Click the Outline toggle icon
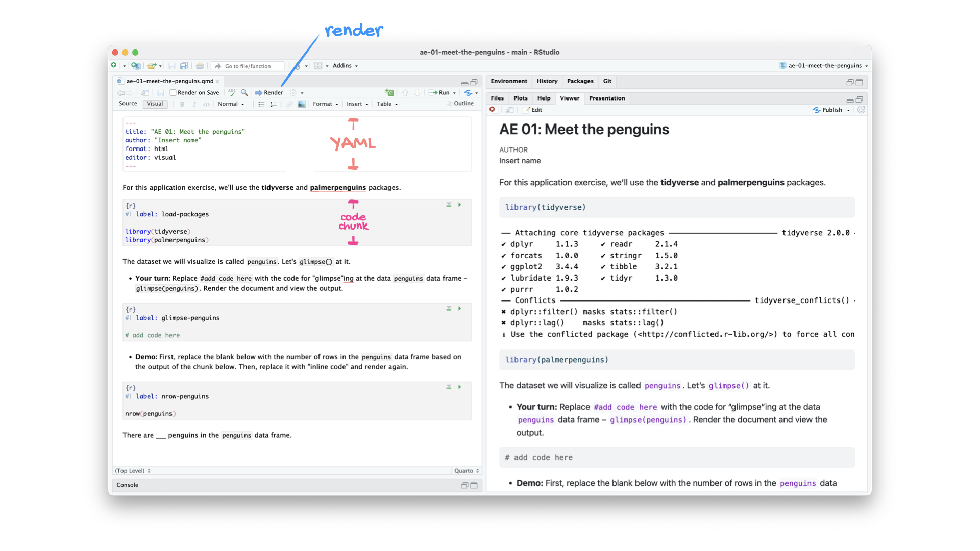The height and width of the screenshot is (551, 980). click(x=457, y=104)
